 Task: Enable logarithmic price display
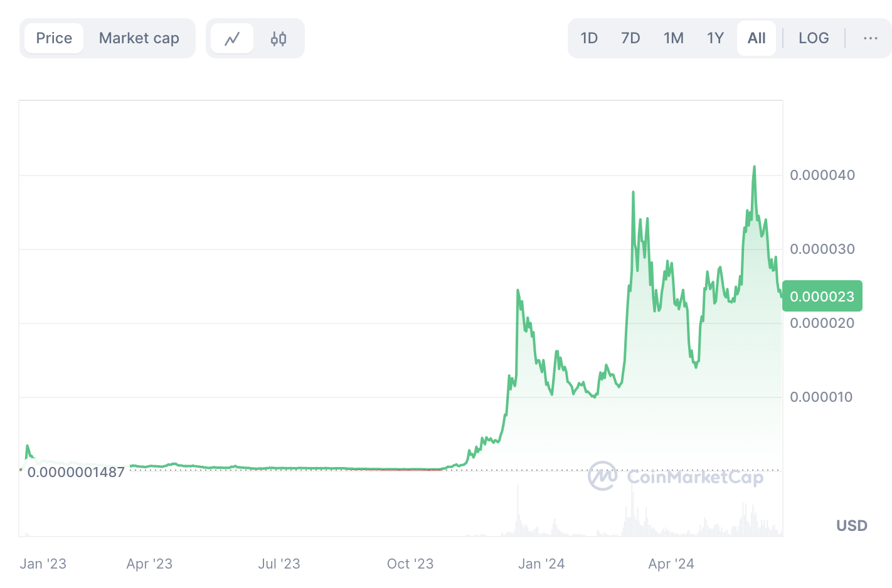[814, 38]
